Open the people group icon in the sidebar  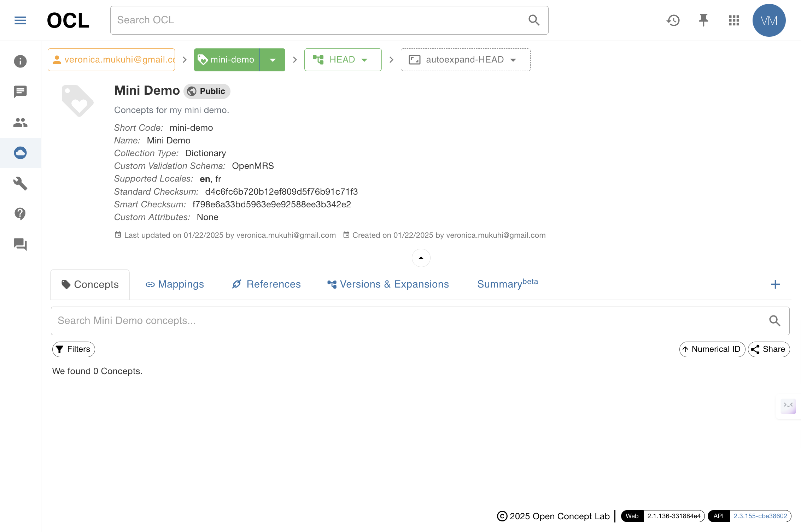[x=20, y=122]
